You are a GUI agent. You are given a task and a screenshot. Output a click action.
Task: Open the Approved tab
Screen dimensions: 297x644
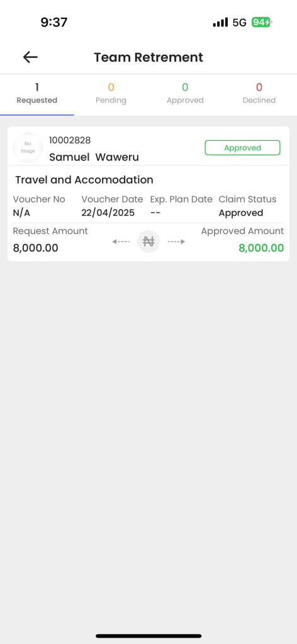[185, 94]
